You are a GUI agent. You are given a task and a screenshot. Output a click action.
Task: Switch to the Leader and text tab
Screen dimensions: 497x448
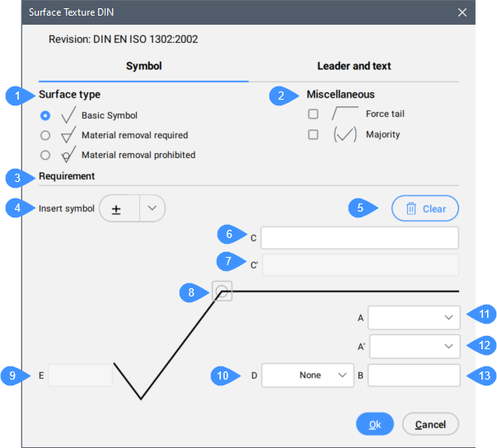[x=354, y=66]
